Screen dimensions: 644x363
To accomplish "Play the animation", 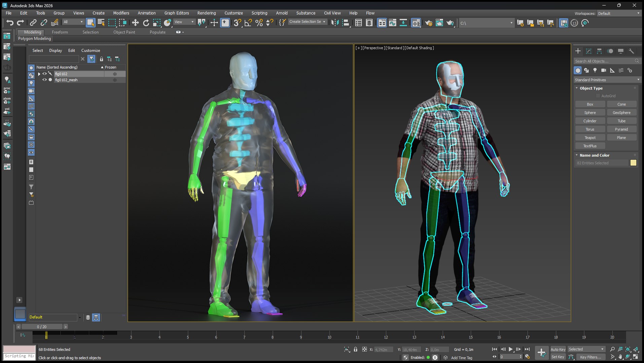I will 511,350.
